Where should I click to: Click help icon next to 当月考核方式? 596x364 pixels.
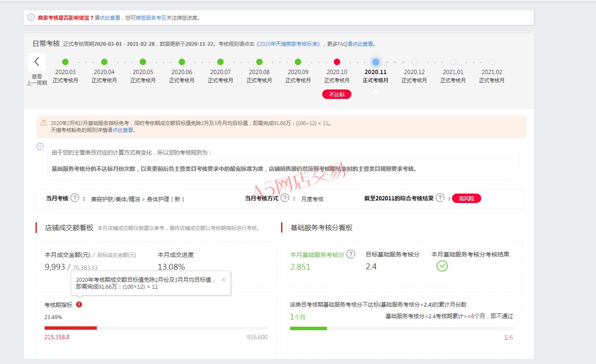tap(285, 198)
